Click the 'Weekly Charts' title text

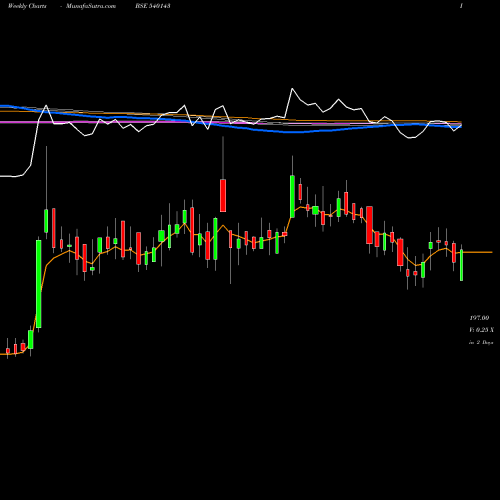pyautogui.click(x=27, y=6)
